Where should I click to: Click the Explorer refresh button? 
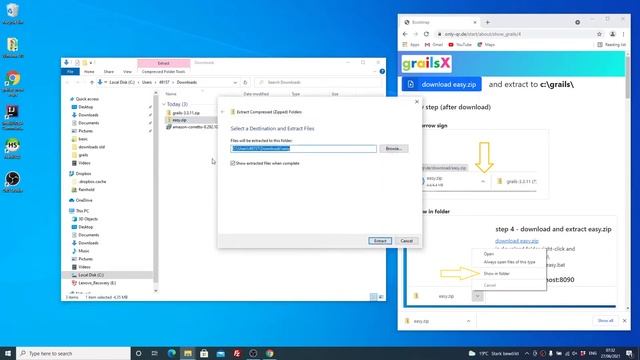[x=245, y=82]
